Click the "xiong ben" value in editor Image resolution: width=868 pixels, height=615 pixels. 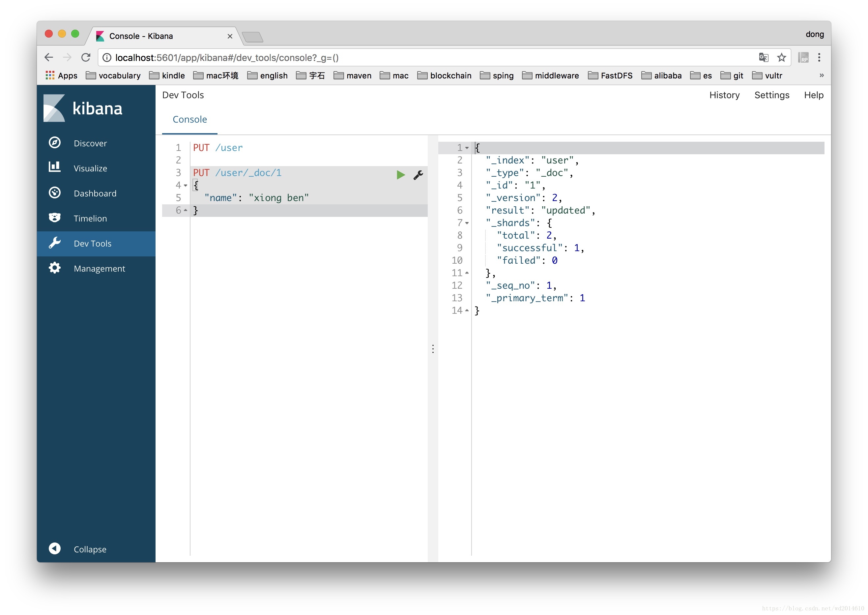pos(278,198)
